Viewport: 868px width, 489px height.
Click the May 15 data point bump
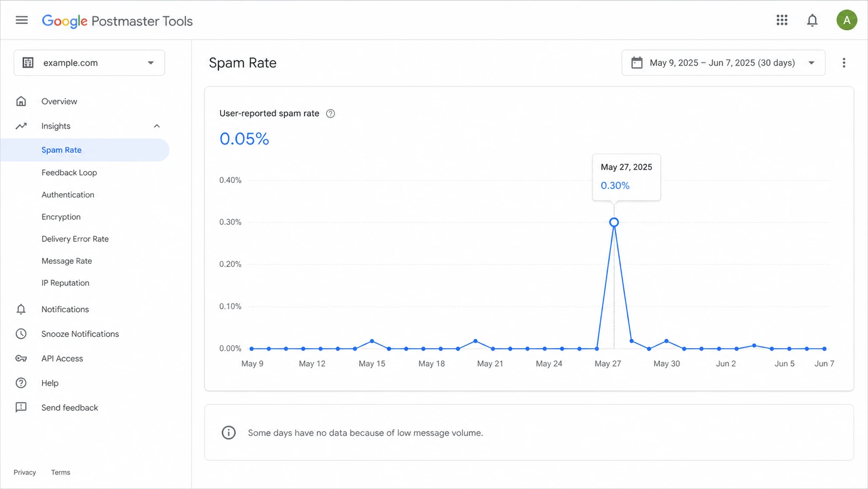372,341
